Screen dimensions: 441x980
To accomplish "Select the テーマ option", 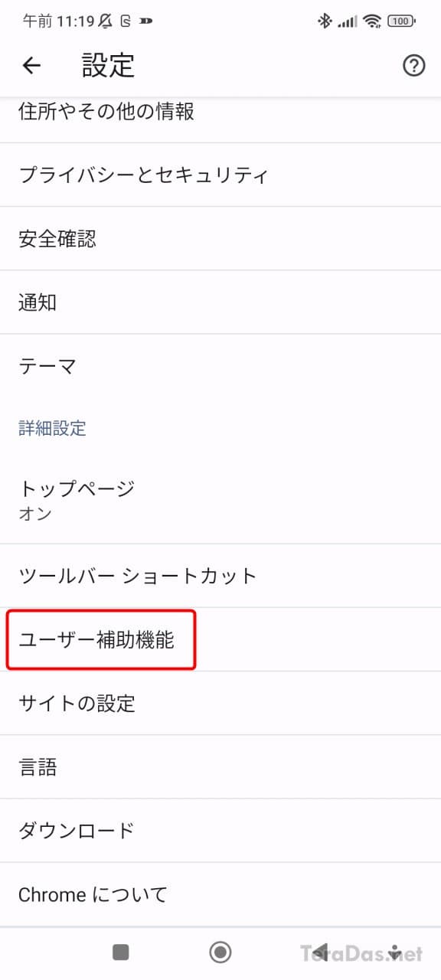I will coord(220,366).
